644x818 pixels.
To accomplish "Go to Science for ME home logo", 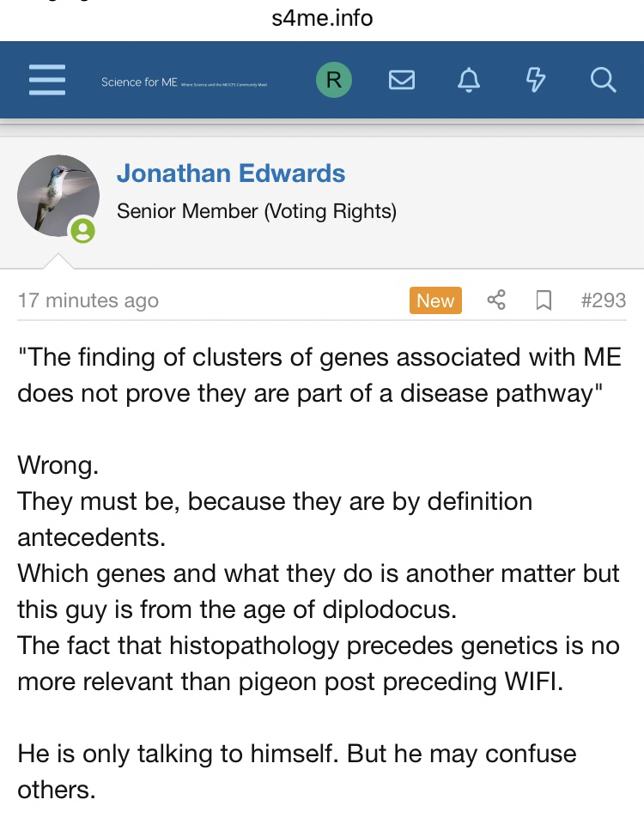I will [184, 82].
